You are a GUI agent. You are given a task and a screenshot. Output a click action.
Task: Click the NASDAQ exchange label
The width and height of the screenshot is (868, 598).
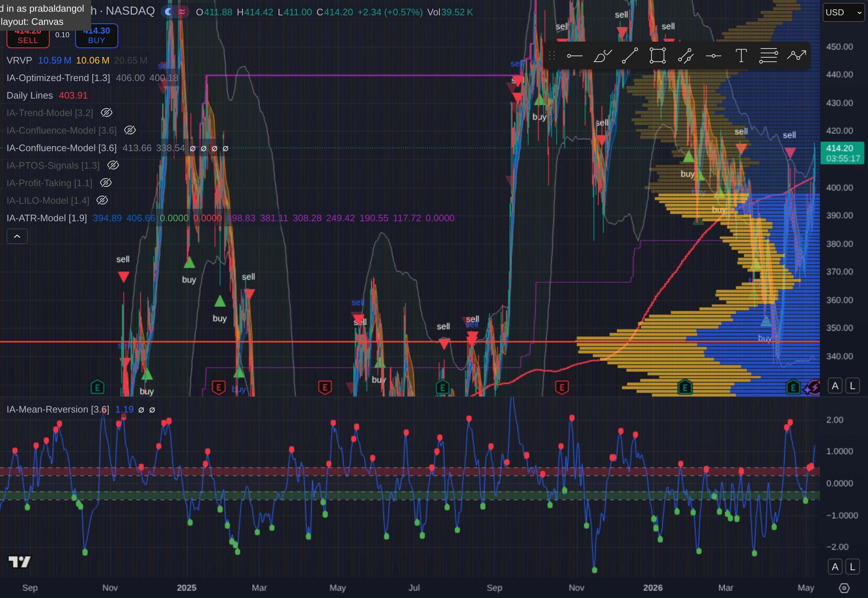[x=130, y=11]
